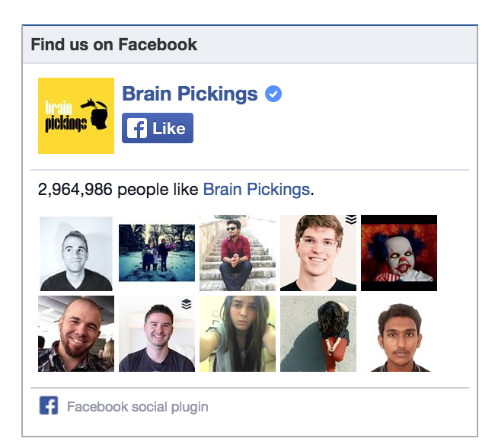This screenshot has width=495, height=448.
Task: Open photo of man sitting on stairs
Action: pos(238,253)
